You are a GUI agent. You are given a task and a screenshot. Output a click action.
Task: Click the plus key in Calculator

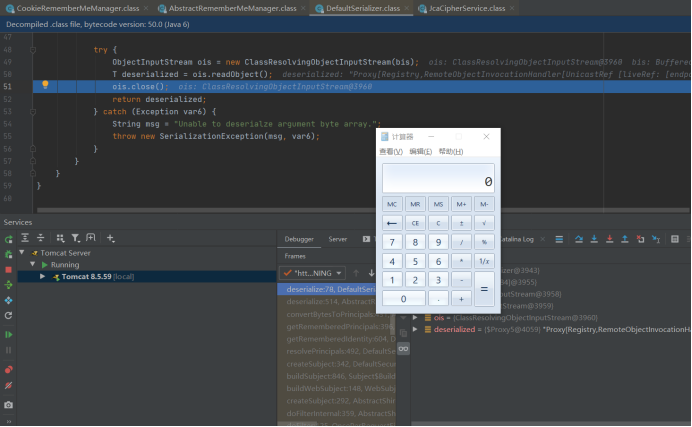[461, 299]
